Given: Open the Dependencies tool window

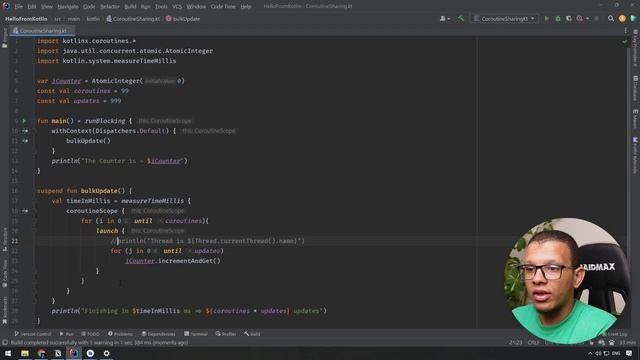Looking at the screenshot, I should coord(158,334).
